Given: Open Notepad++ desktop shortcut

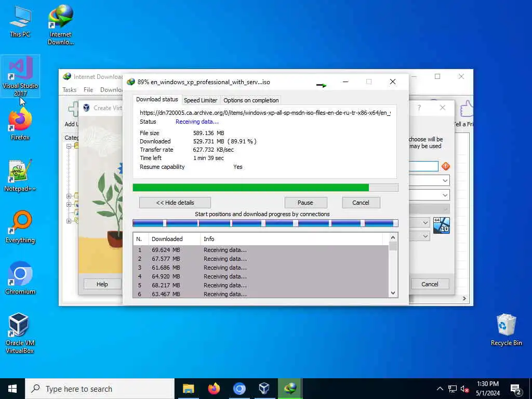Looking at the screenshot, I should point(20,176).
